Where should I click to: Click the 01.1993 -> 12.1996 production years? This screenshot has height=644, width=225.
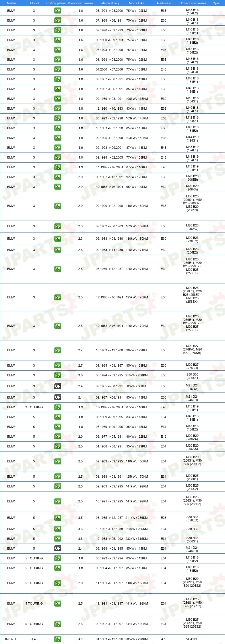tap(109, 639)
